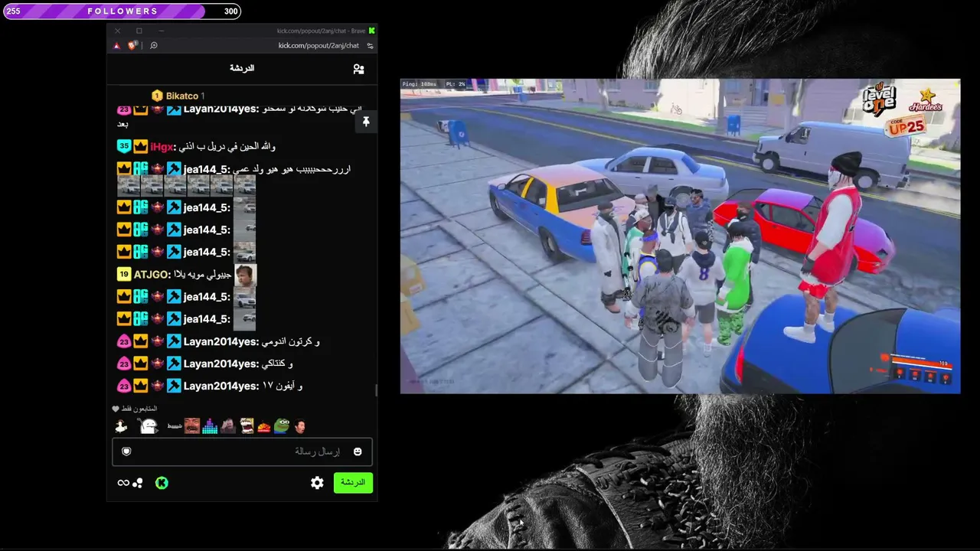Click the message input field 'إرسال رسالة'
Screen dimensions: 980x551
pos(242,452)
